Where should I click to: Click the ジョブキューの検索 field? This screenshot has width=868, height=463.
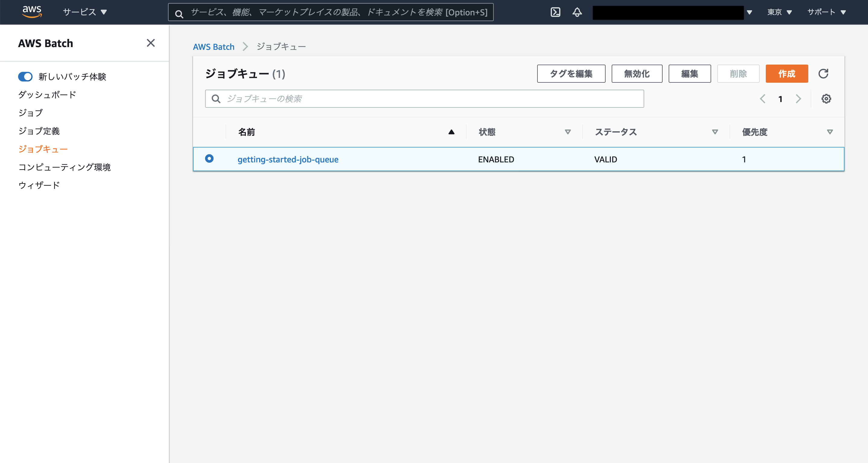click(424, 99)
